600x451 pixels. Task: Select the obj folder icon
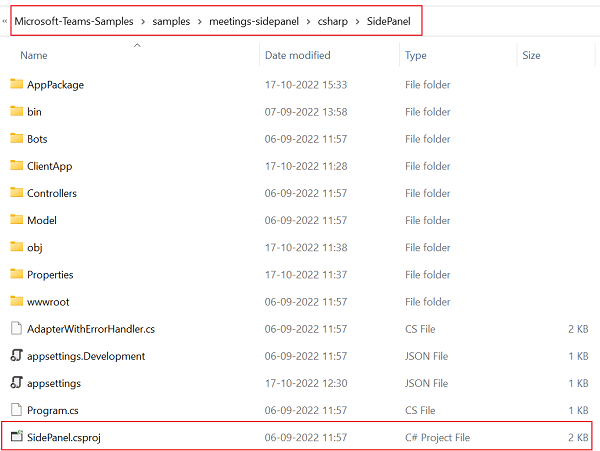[16, 247]
